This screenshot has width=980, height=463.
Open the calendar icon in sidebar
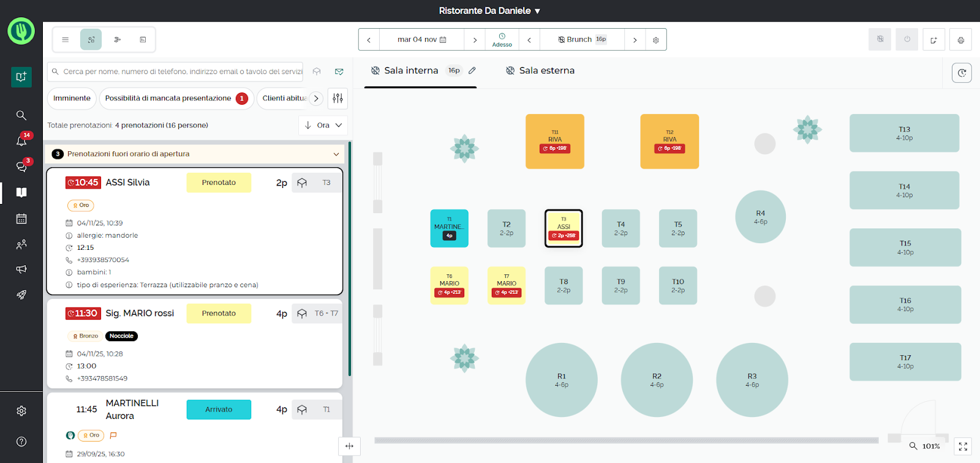click(21, 219)
